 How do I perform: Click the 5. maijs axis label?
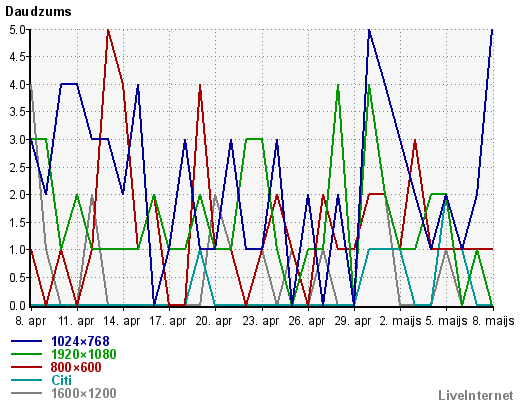446,321
